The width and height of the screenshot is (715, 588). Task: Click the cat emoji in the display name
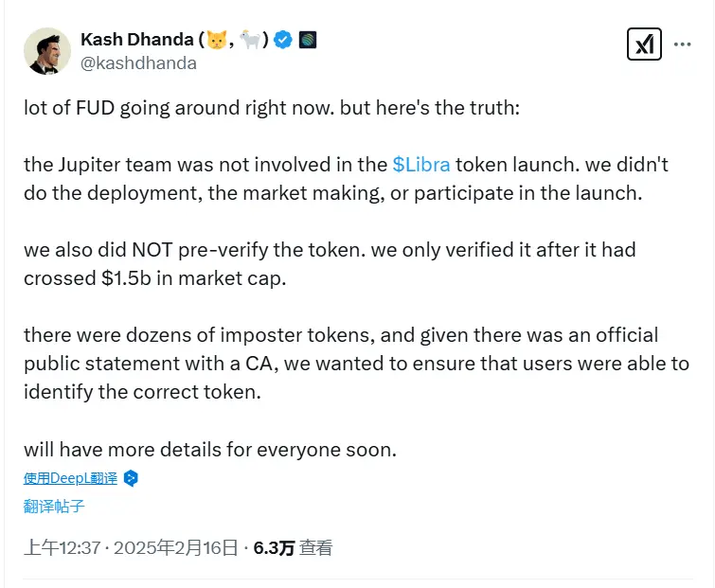pyautogui.click(x=218, y=40)
